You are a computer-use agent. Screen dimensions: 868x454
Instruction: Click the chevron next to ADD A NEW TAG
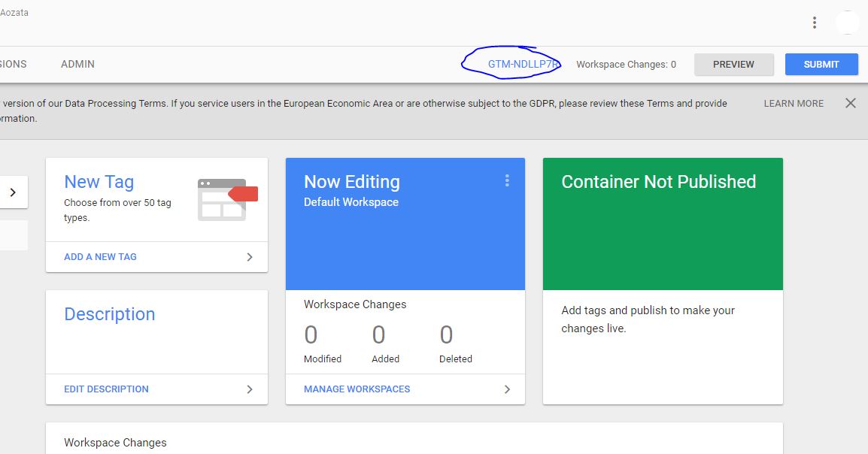tap(250, 256)
